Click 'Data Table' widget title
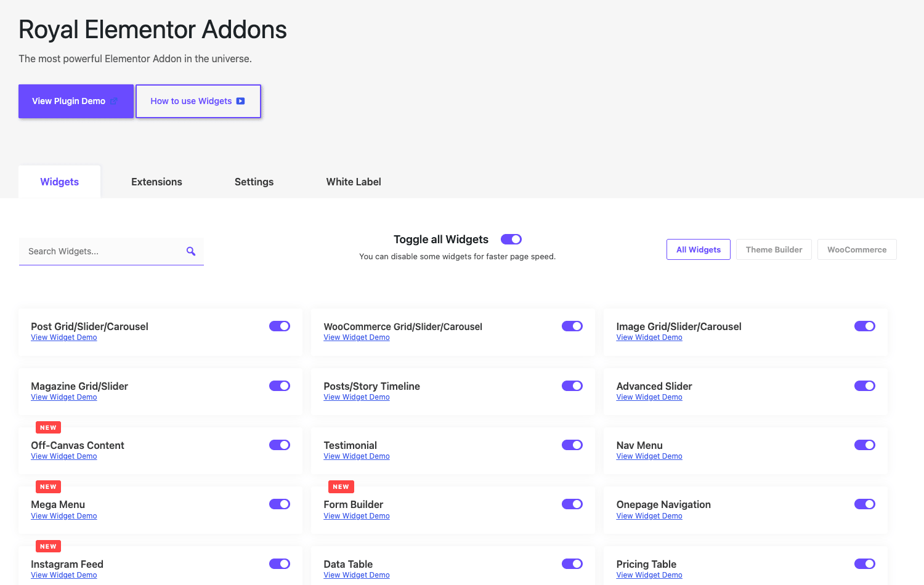Screen dimensions: 924x585 pyautogui.click(x=348, y=564)
